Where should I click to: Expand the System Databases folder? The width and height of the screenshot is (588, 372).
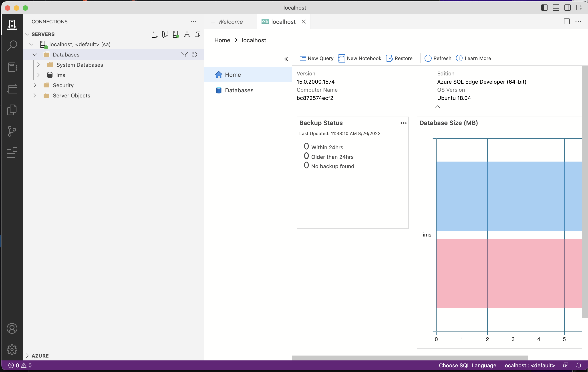38,65
